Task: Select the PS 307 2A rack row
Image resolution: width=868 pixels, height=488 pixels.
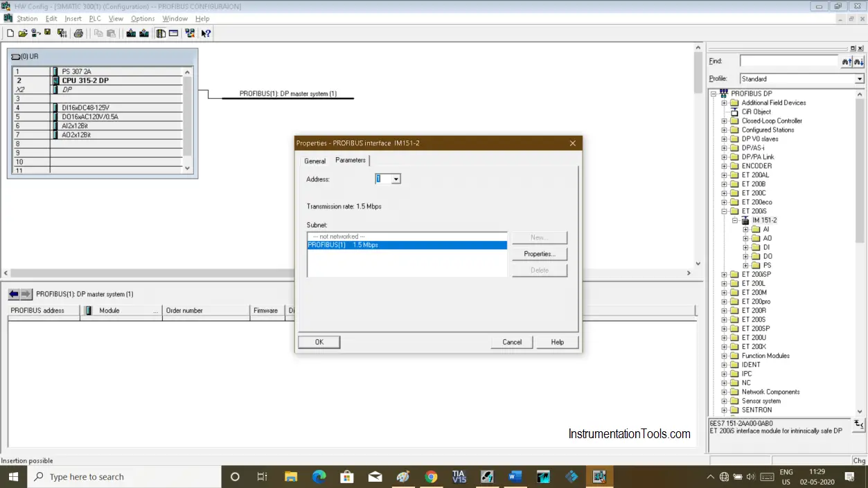Action: (97, 71)
